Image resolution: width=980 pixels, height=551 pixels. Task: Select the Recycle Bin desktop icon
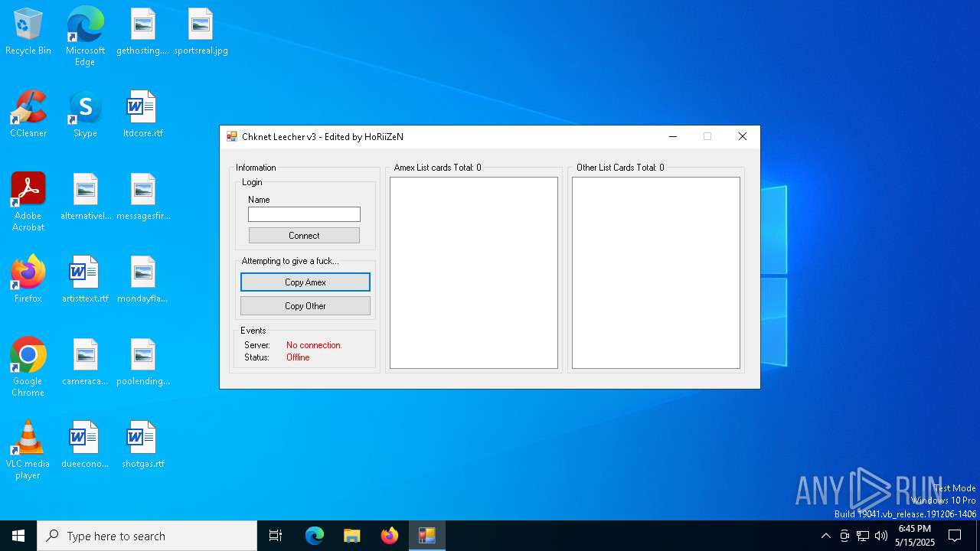click(x=28, y=32)
